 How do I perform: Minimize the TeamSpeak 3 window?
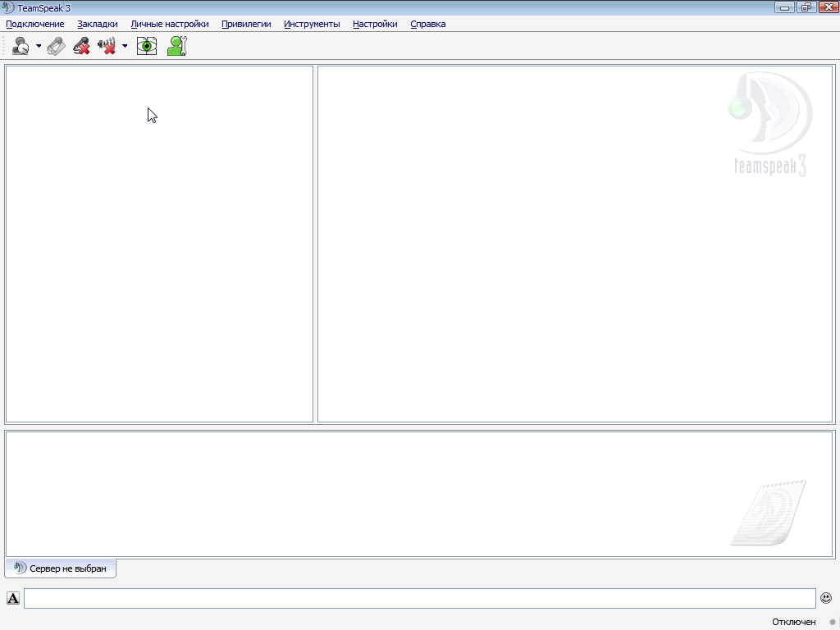point(785,7)
